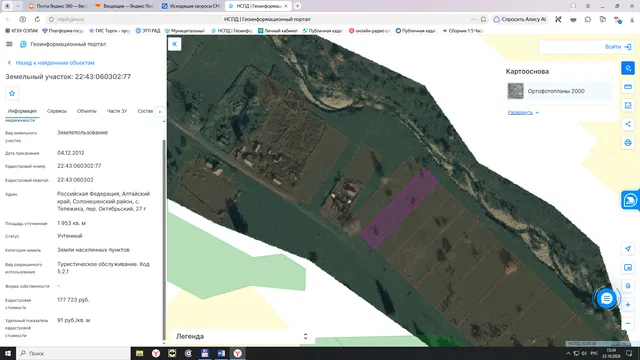640x360 pixels.
Task: Add land plot to favorites star
Action: point(12,93)
